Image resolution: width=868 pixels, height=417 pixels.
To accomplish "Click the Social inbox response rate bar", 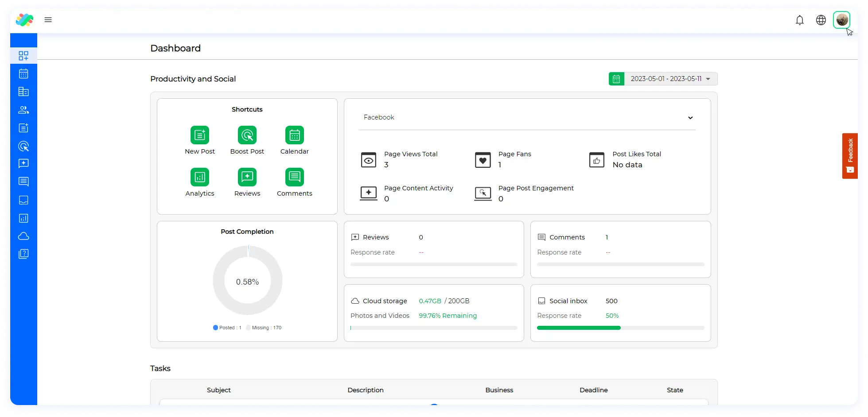I will click(x=620, y=328).
